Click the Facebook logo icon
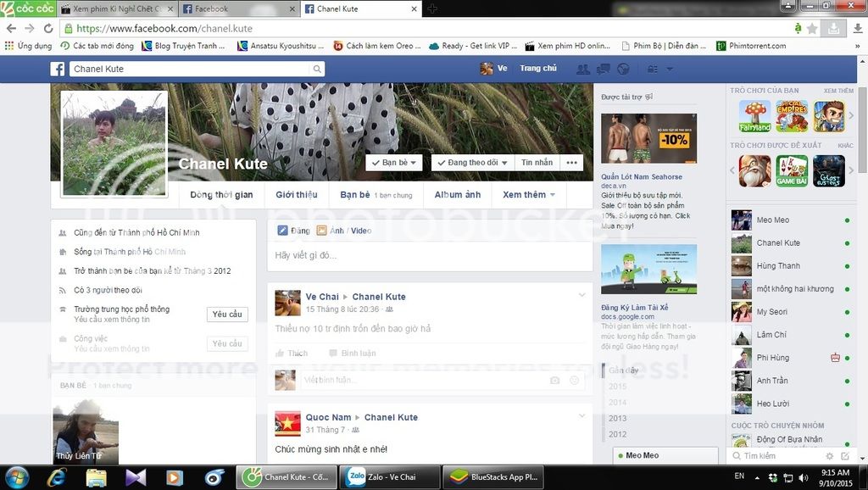 point(58,69)
